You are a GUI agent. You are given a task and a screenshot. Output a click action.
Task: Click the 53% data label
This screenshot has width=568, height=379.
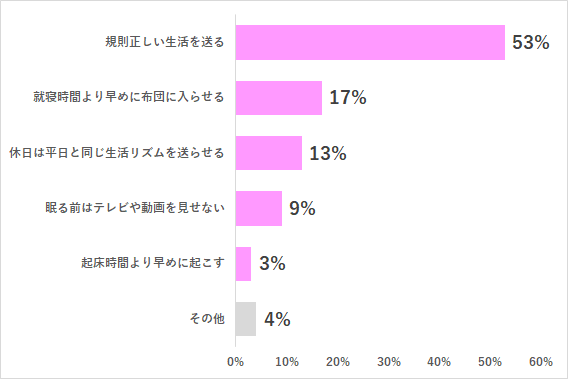pos(531,42)
